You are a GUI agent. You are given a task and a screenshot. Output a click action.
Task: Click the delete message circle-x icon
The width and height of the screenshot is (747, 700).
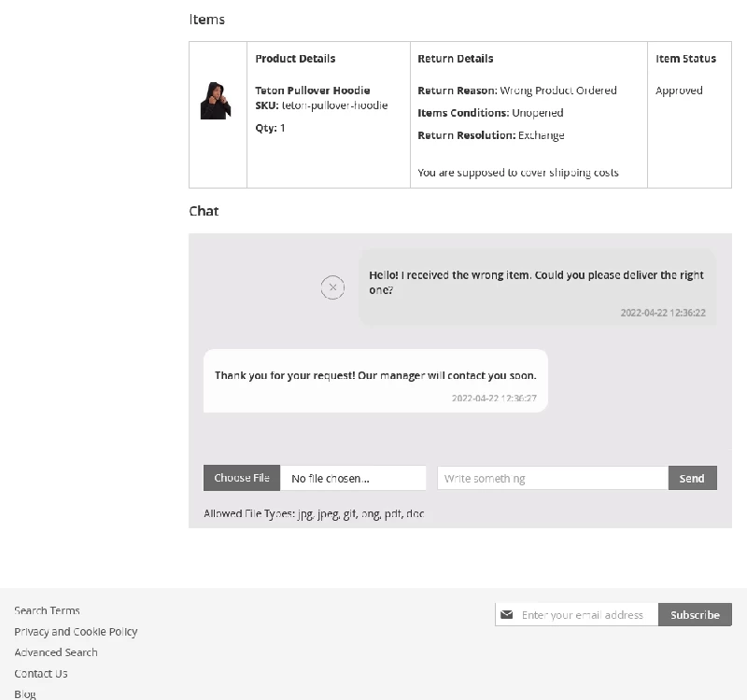click(332, 287)
